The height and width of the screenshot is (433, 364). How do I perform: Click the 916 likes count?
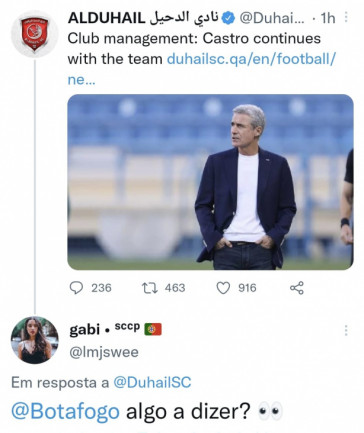(247, 288)
